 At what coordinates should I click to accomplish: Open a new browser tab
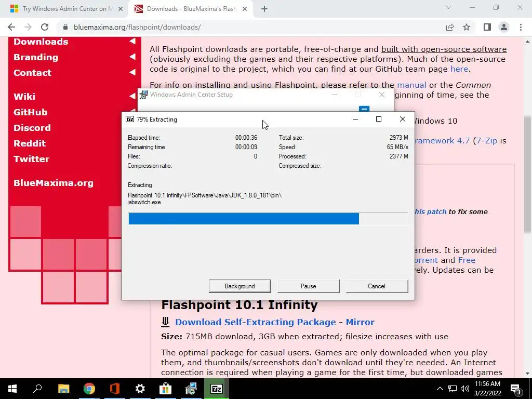click(x=264, y=9)
